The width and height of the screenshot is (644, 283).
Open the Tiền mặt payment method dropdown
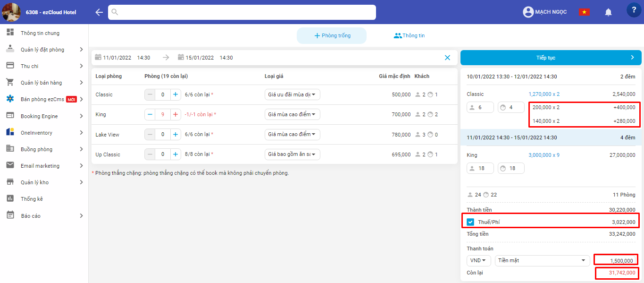542,260
